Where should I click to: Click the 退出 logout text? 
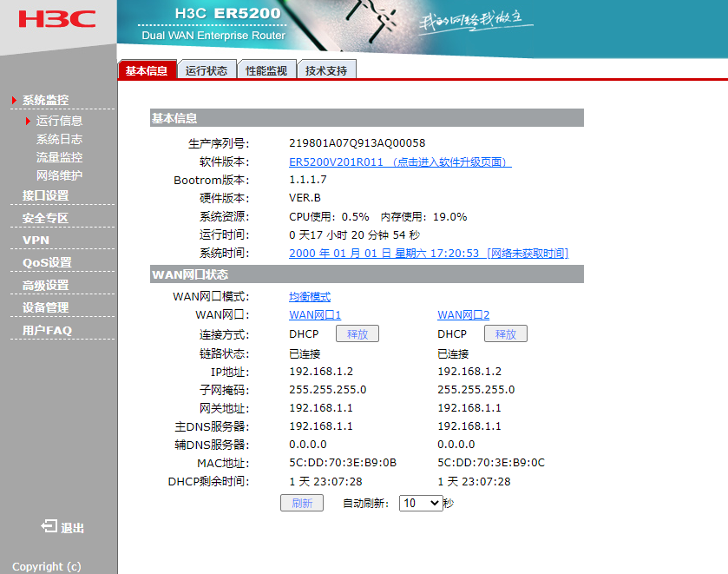pyautogui.click(x=72, y=528)
